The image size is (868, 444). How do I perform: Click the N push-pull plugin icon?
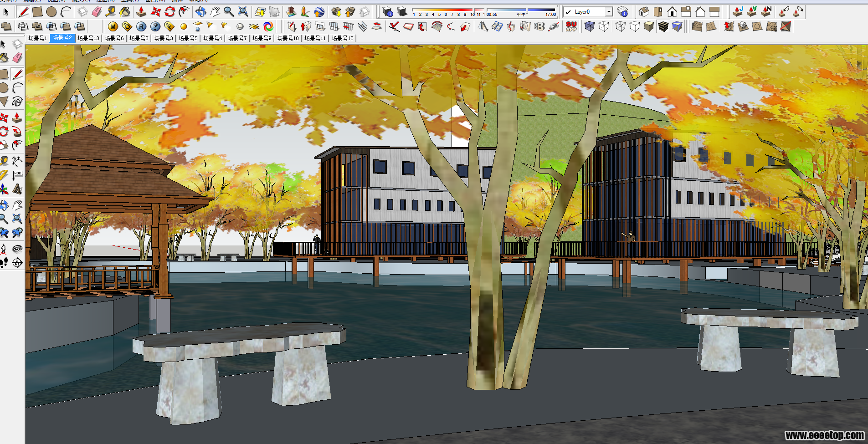(x=766, y=11)
